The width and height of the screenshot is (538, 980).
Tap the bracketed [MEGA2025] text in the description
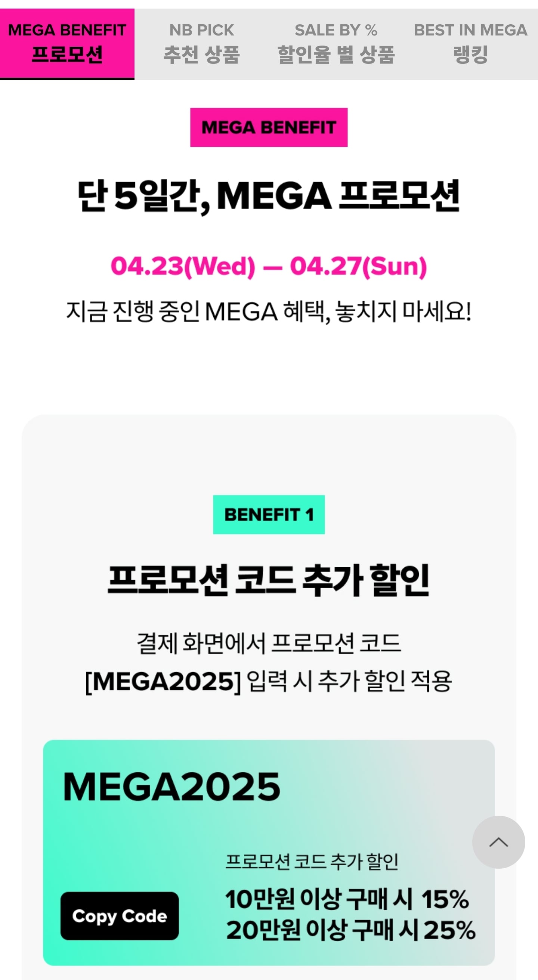(163, 681)
